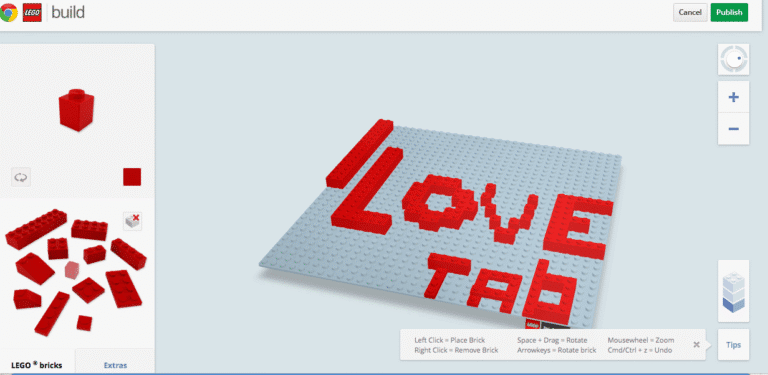
Task: Pick the small 1x2 brick
Action: click(95, 254)
